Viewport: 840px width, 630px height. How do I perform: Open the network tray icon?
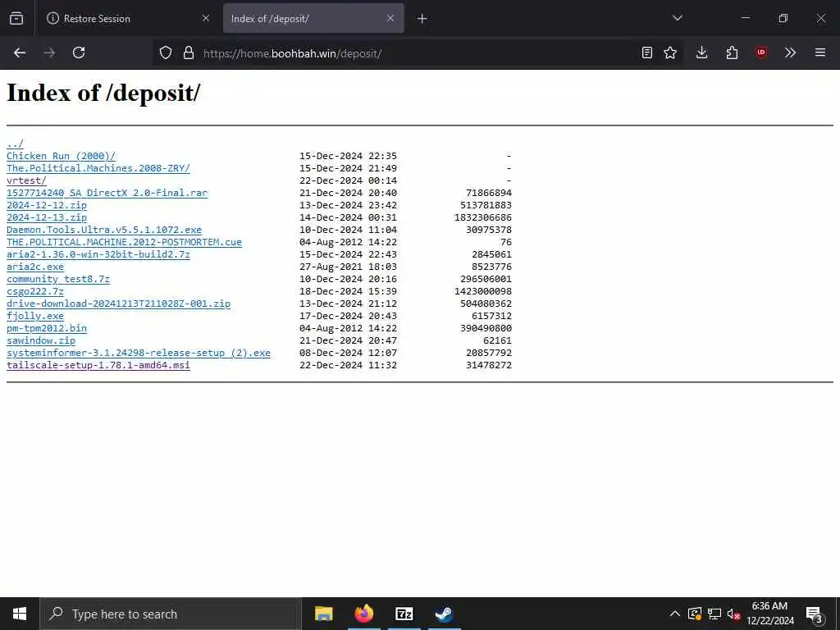714,614
